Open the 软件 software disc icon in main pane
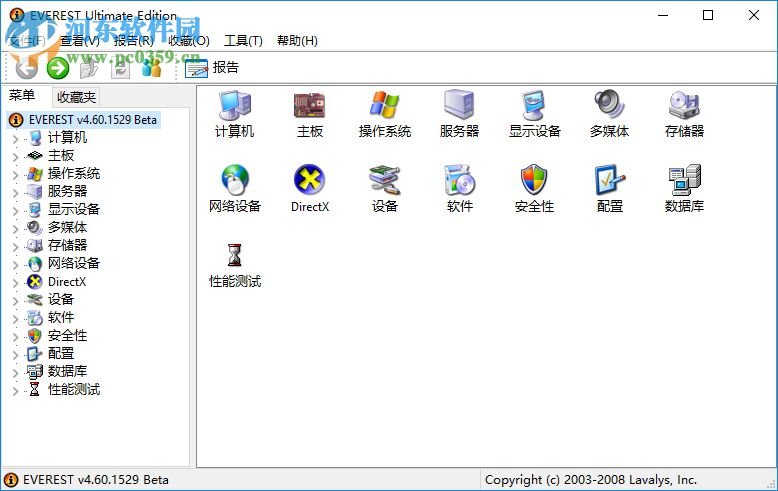The image size is (778, 491). coord(459,180)
